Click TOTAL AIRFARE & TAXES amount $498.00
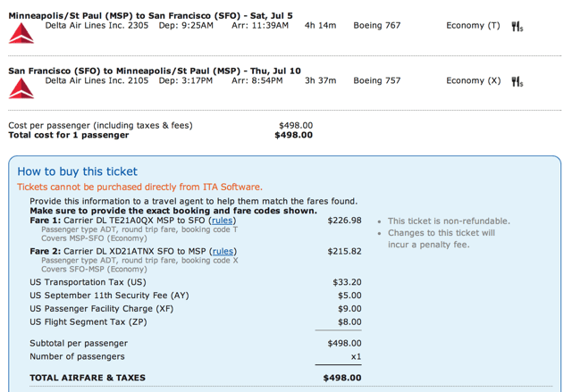This screenshot has height=392, width=572. coord(342,378)
